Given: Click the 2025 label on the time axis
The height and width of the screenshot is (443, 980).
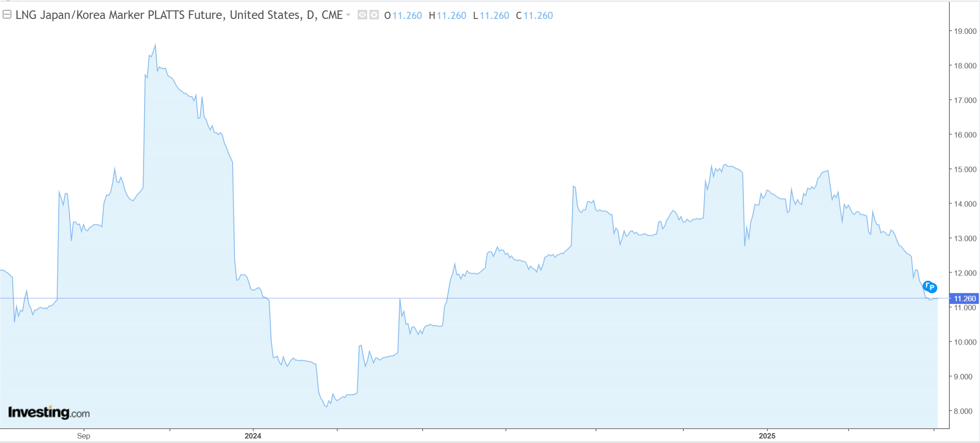Looking at the screenshot, I should coord(767,436).
